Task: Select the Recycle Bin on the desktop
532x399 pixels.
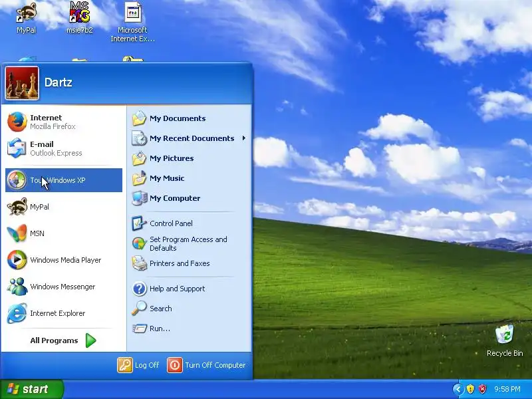Action: point(505,340)
